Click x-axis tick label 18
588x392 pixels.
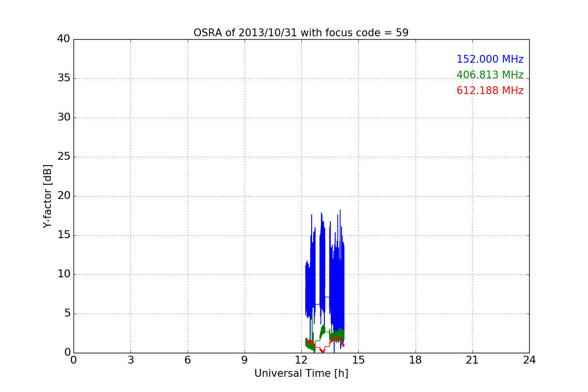416,360
